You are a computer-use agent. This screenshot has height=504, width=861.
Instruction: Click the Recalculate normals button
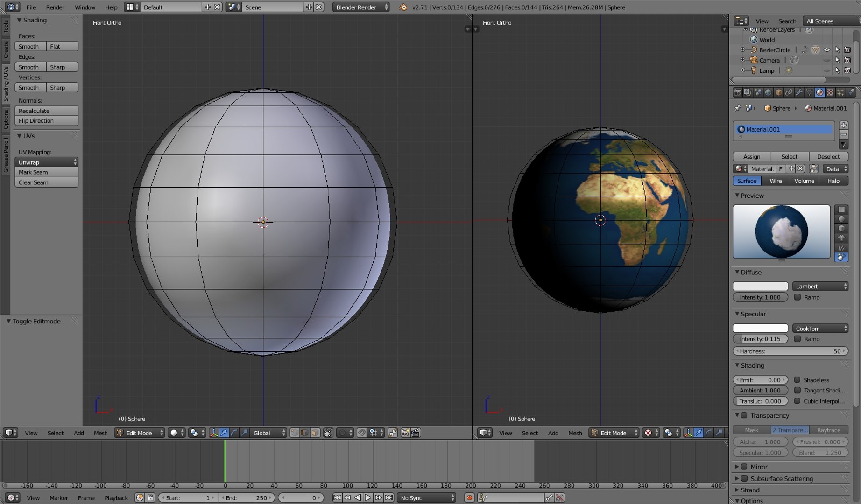(x=46, y=111)
